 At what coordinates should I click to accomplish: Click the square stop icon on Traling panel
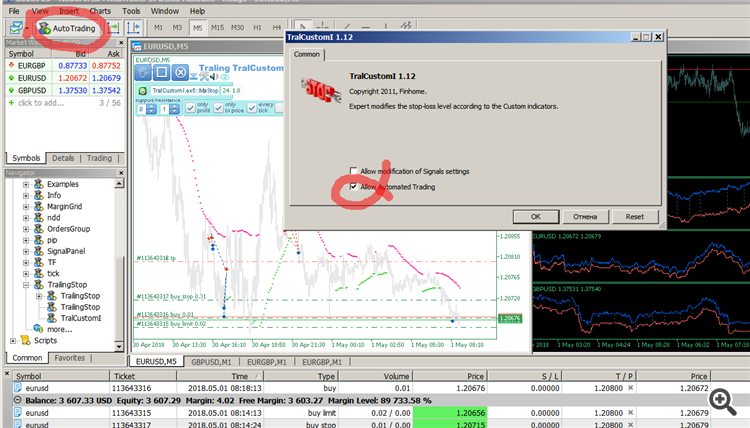click(162, 72)
